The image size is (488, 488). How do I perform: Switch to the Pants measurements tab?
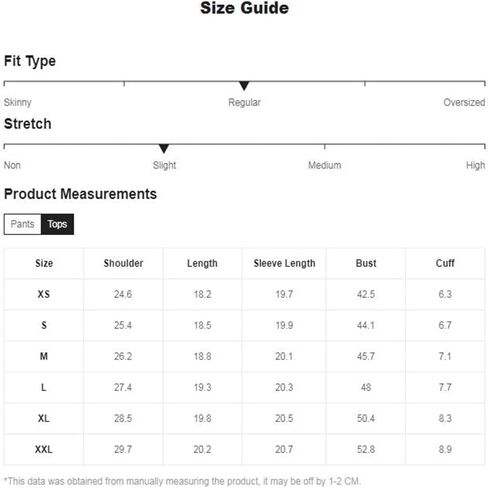(22, 224)
